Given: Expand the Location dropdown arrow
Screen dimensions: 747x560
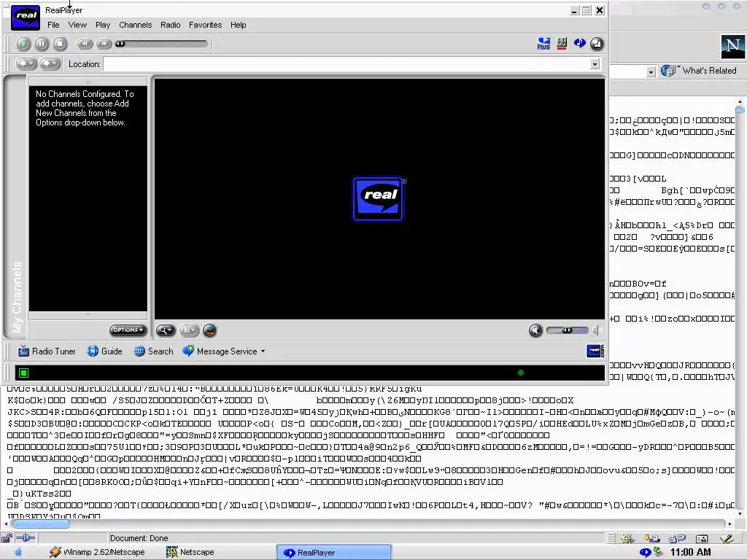Looking at the screenshot, I should click(595, 64).
